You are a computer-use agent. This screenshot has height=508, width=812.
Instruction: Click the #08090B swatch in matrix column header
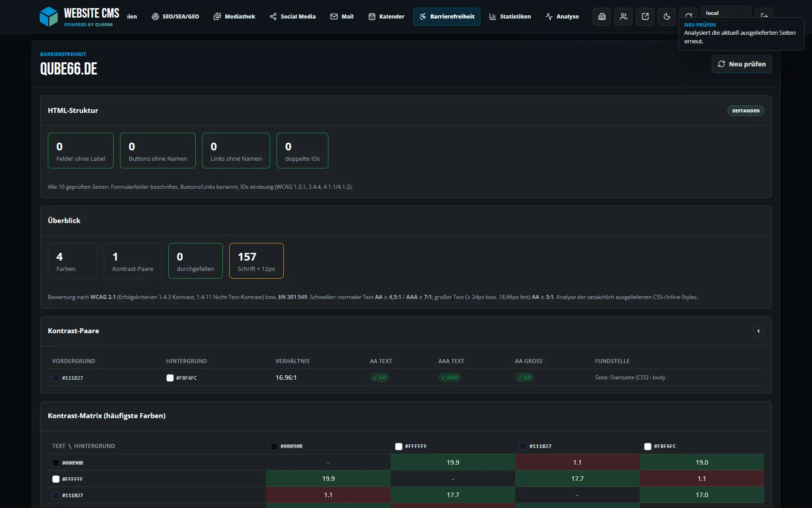pyautogui.click(x=274, y=447)
